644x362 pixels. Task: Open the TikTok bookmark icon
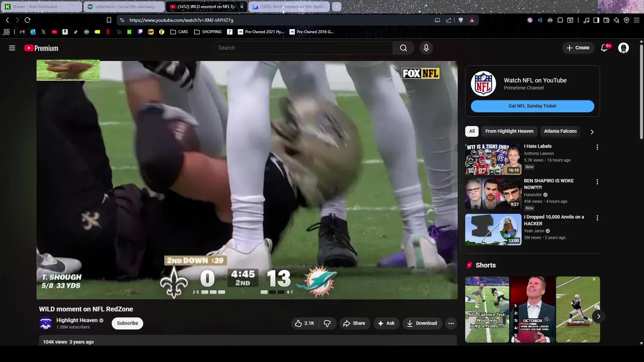click(75, 32)
